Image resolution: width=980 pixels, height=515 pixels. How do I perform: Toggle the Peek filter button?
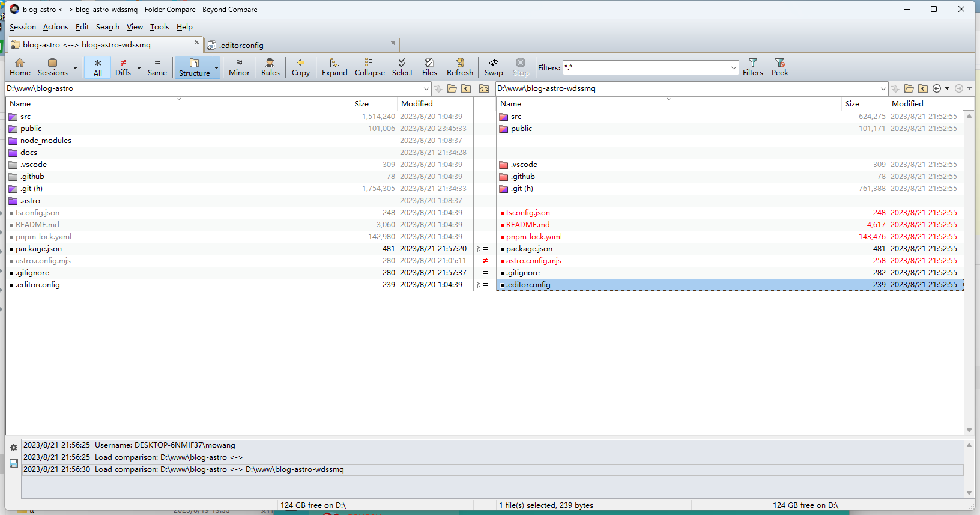(x=780, y=67)
